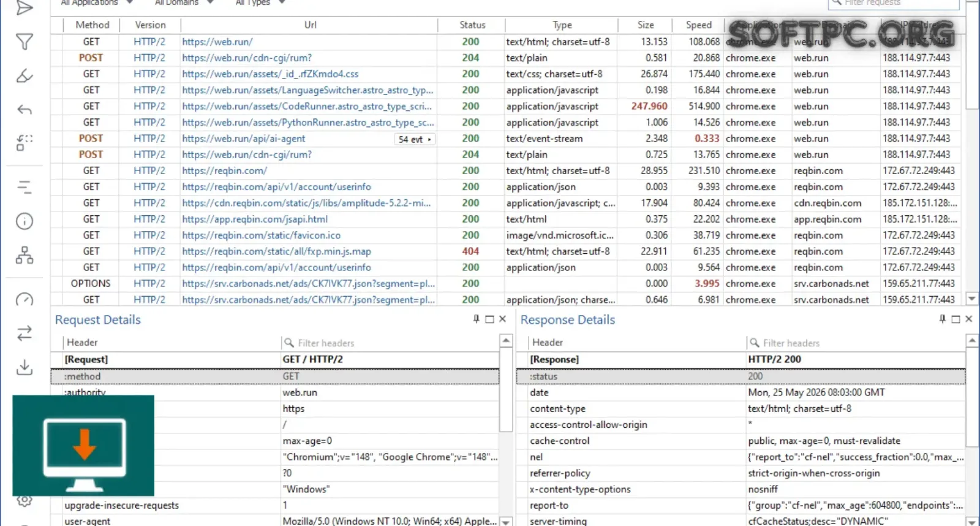The width and height of the screenshot is (980, 526).
Task: Sort requests by Version column header
Action: 150,25
